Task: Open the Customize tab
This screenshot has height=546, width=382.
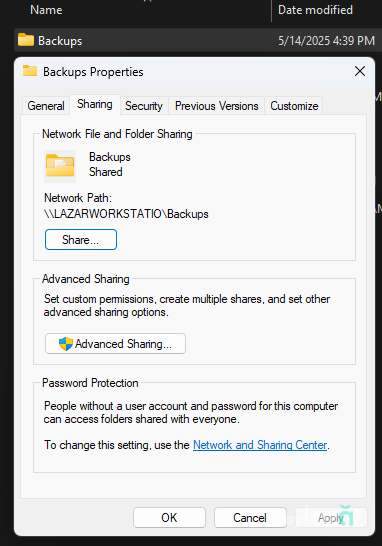Action: 294,106
